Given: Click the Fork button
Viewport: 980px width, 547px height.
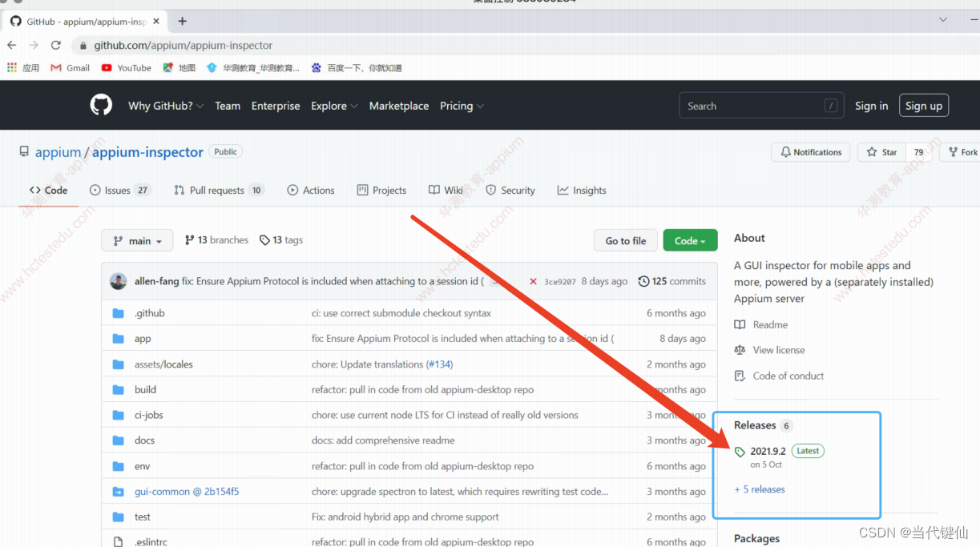Looking at the screenshot, I should (960, 152).
